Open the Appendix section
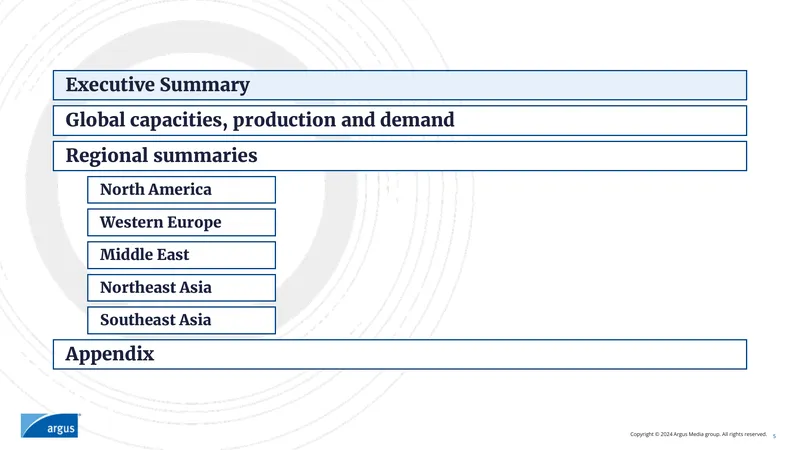Image resolution: width=800 pixels, height=450 pixels. pos(399,354)
